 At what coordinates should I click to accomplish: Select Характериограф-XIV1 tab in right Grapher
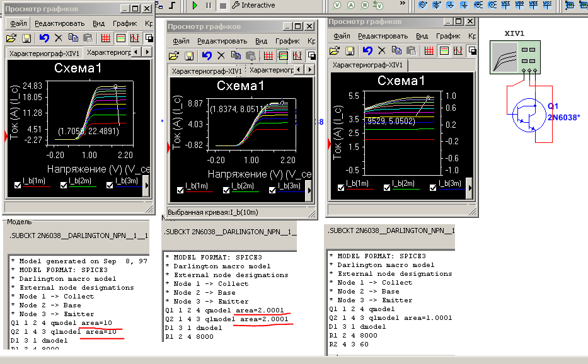[x=368, y=65]
